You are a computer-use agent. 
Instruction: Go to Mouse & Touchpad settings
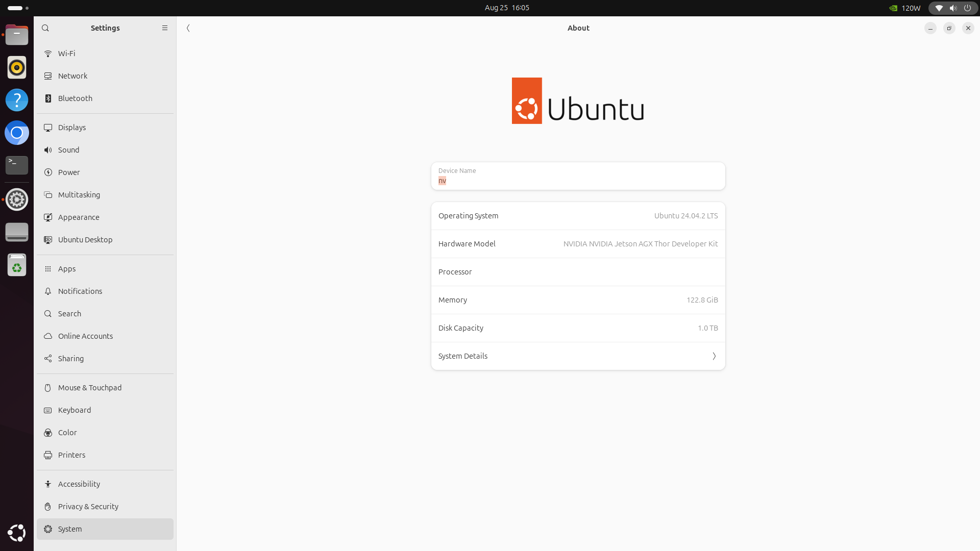click(90, 388)
